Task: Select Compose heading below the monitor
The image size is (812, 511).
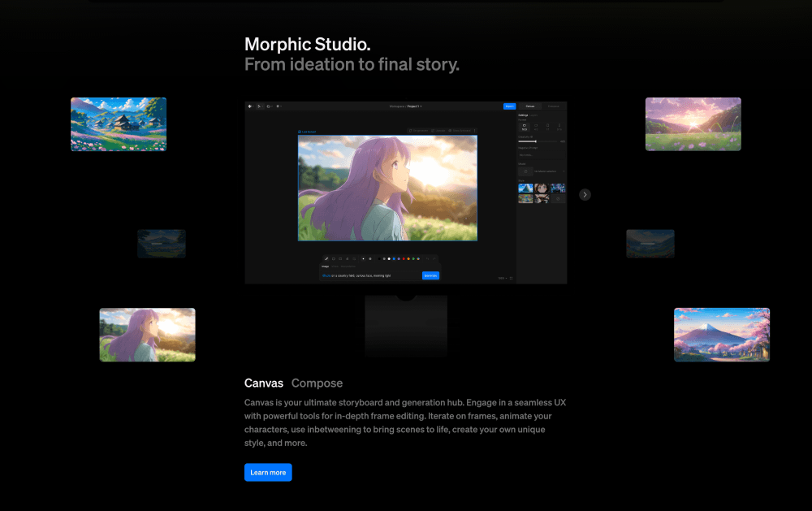Action: click(x=317, y=383)
